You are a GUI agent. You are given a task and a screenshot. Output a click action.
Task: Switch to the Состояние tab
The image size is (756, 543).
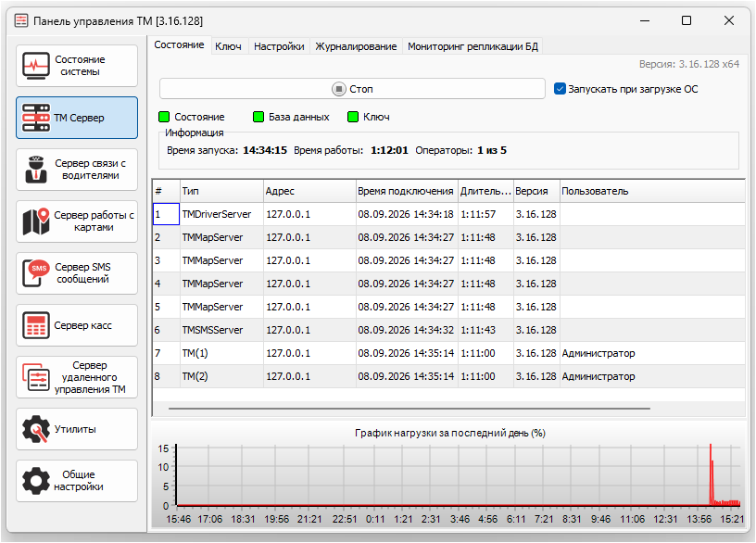pyautogui.click(x=179, y=44)
